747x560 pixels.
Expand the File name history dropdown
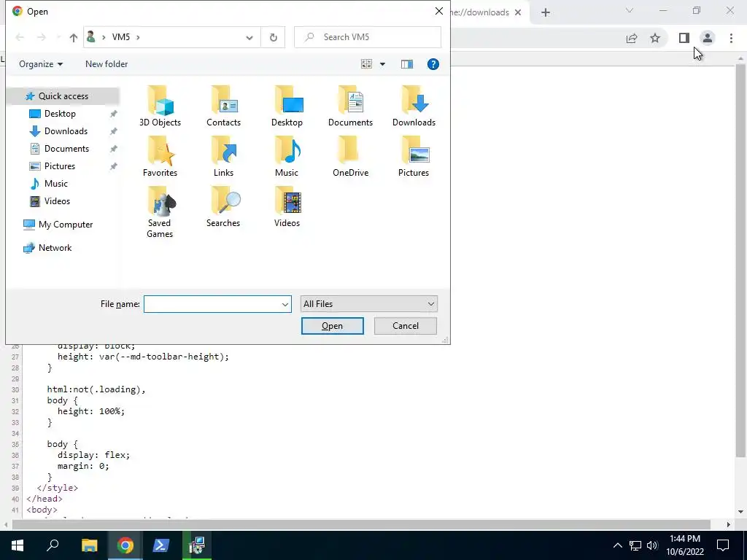[x=285, y=304]
